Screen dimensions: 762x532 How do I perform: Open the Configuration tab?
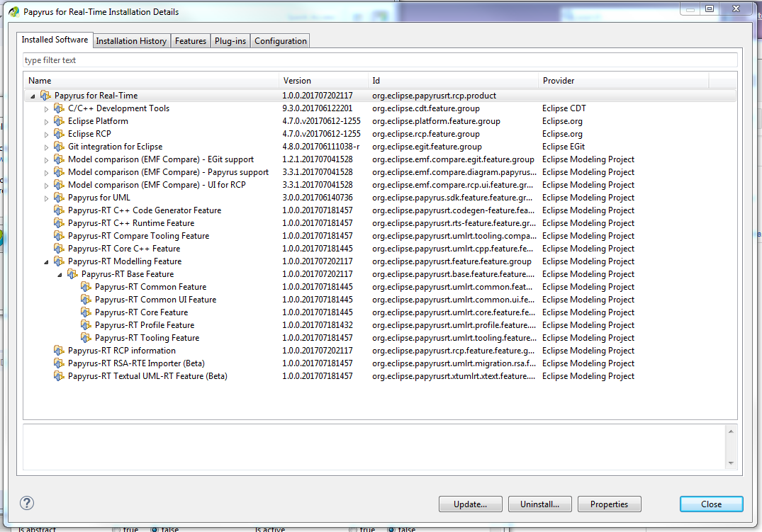281,41
